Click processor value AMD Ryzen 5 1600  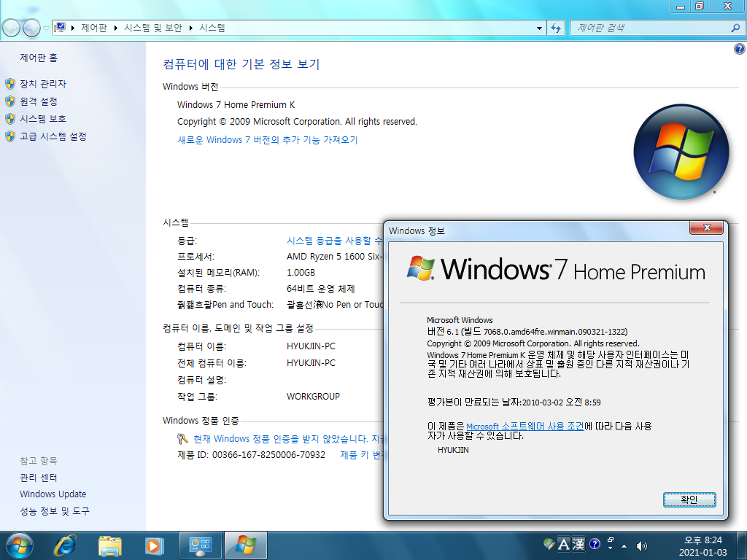333,257
